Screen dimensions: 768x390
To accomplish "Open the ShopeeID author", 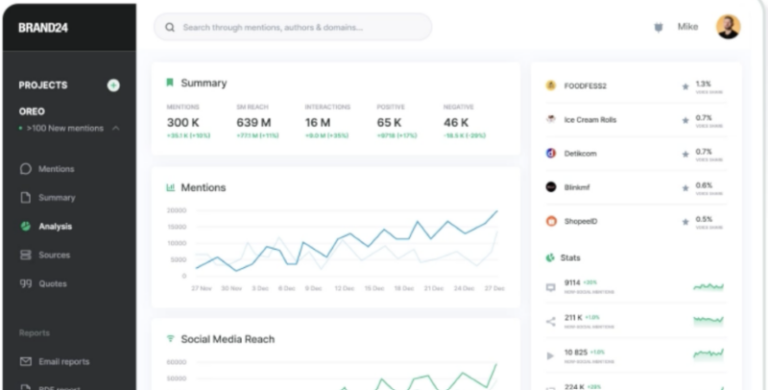I will pos(580,221).
